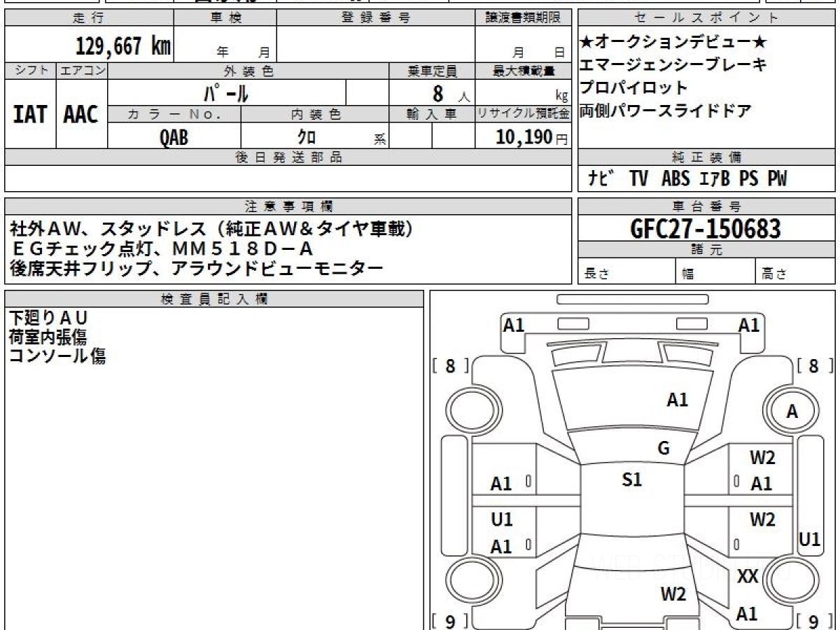The height and width of the screenshot is (630, 840).
Task: Select the 社外AW、スタッドレス note line
Action: click(x=211, y=228)
